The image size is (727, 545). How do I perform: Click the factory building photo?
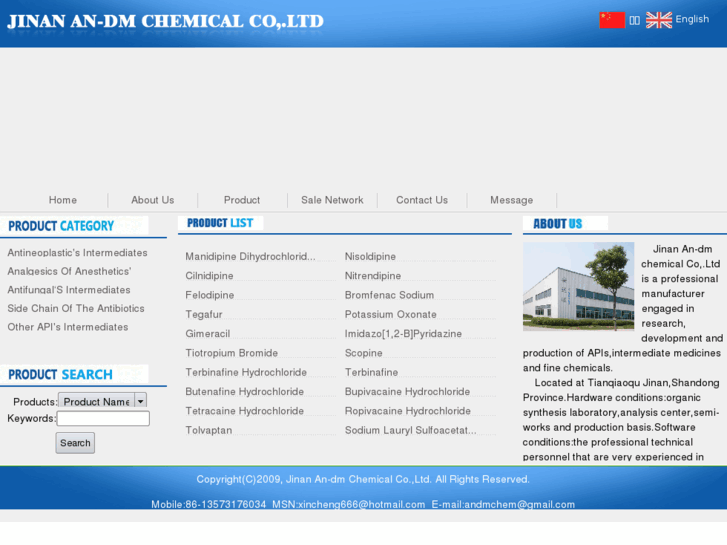(578, 286)
